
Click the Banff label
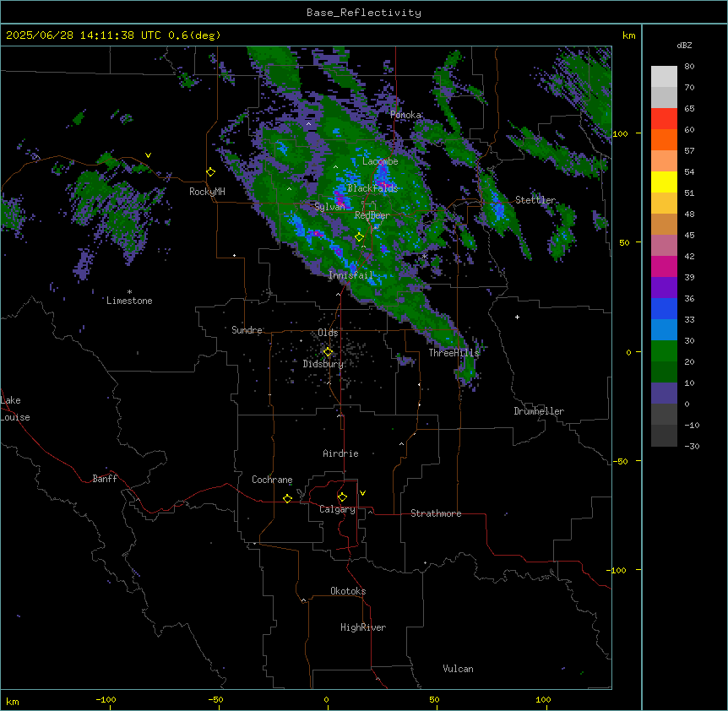[x=105, y=479]
